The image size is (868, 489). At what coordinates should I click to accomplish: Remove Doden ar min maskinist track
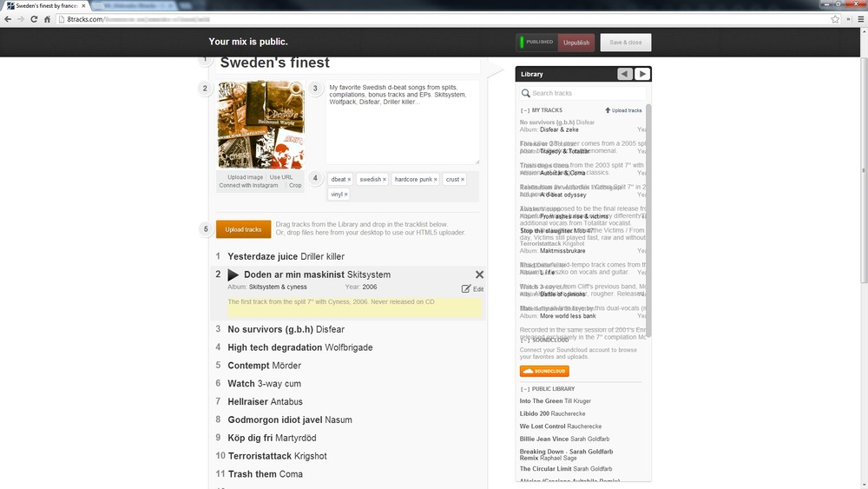click(479, 274)
